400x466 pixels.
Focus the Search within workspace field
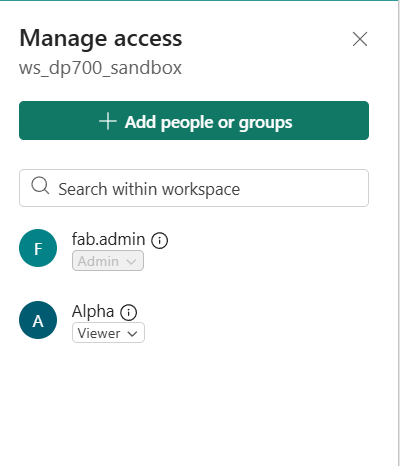tap(194, 188)
